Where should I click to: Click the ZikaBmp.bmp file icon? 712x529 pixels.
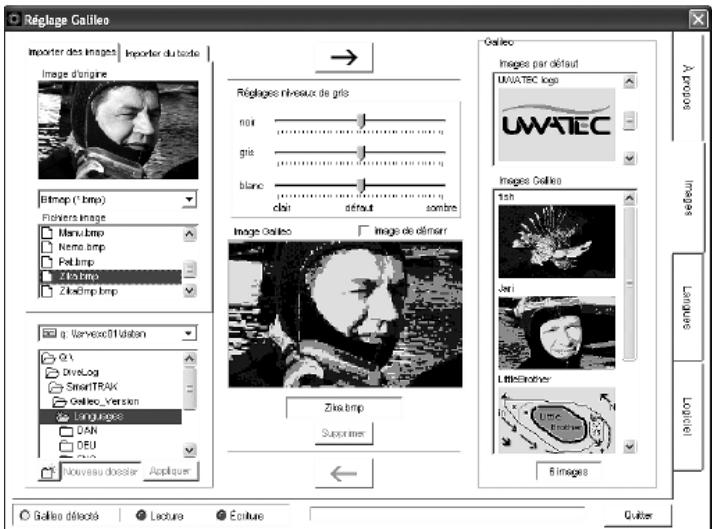47,291
